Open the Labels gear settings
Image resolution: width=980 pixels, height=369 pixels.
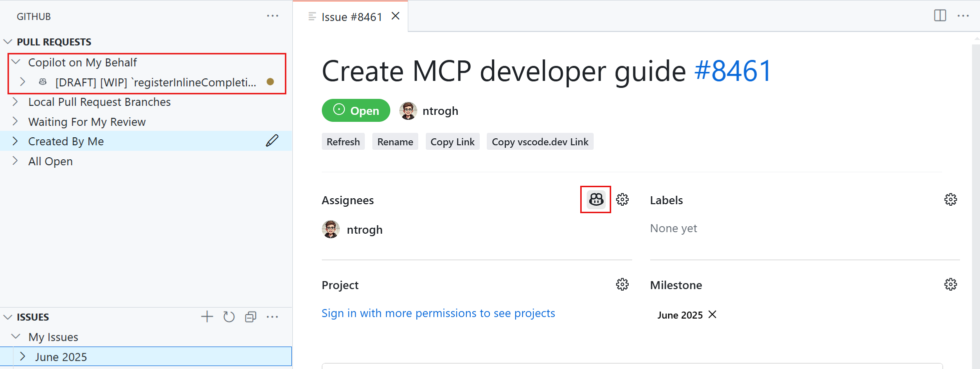[x=950, y=200]
